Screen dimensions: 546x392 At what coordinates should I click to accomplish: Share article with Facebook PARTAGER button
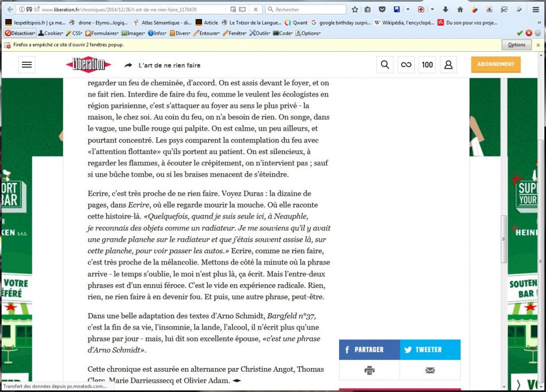pyautogui.click(x=370, y=349)
